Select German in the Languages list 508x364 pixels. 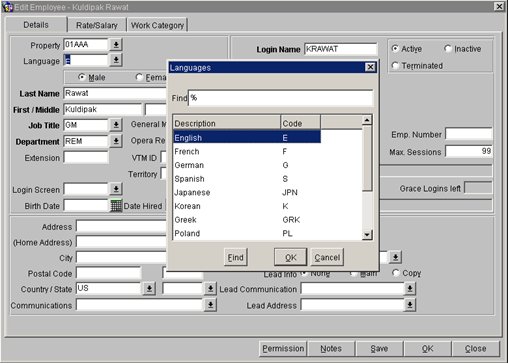247,165
